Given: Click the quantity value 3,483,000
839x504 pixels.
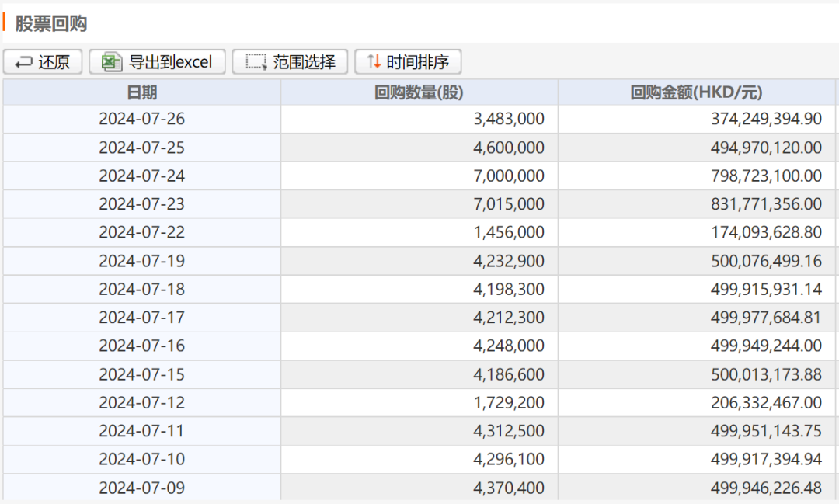Looking at the screenshot, I should pyautogui.click(x=509, y=118).
